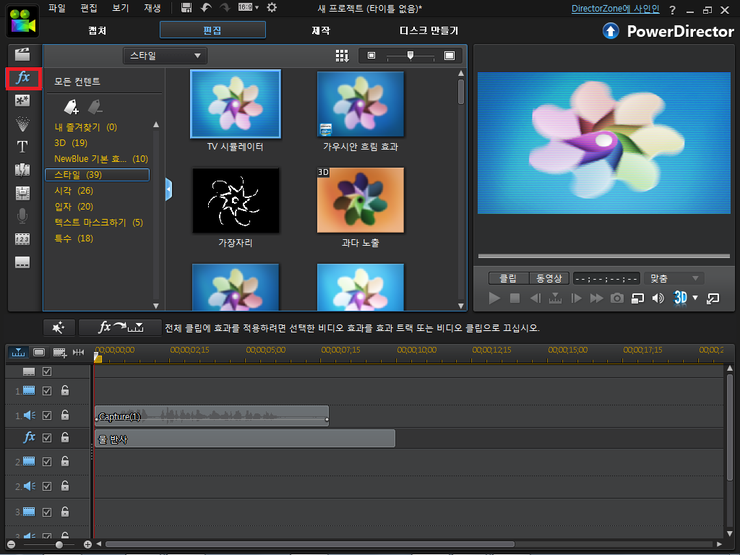Open the Title Room T icon

tap(22, 147)
